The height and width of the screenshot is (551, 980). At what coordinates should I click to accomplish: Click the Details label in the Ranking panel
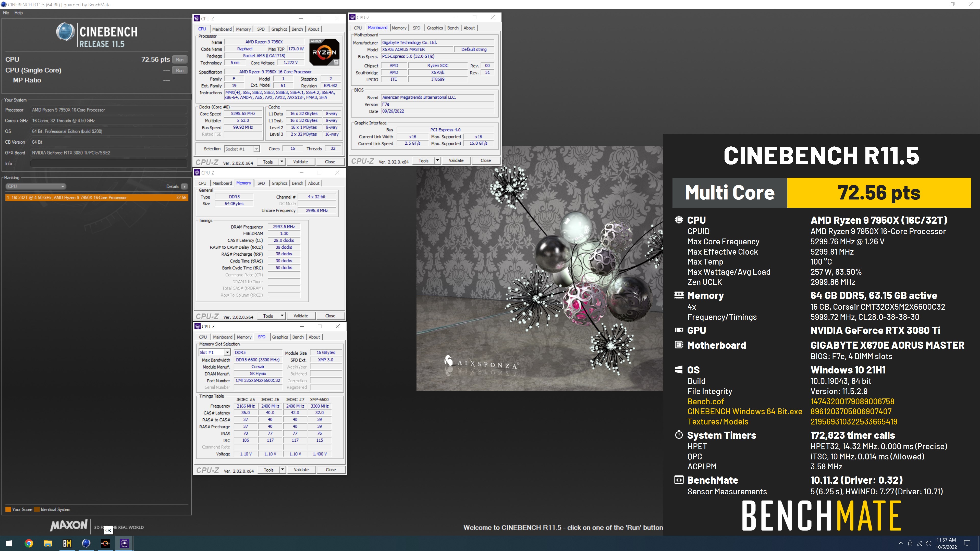click(172, 186)
